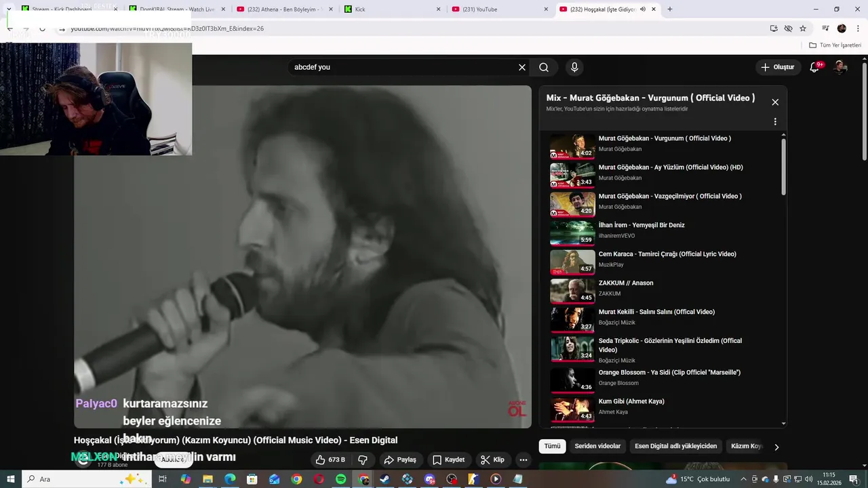
Task: Bookmark this page with the star icon
Action: coord(803,28)
